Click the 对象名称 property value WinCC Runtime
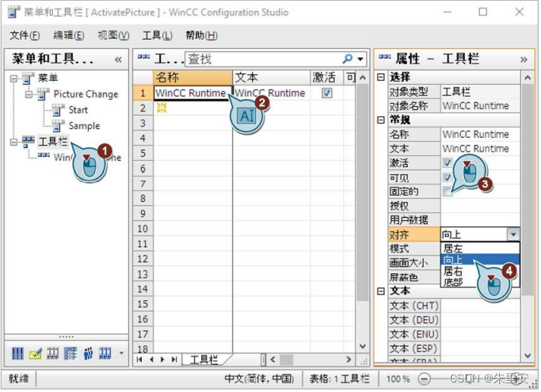 480,105
